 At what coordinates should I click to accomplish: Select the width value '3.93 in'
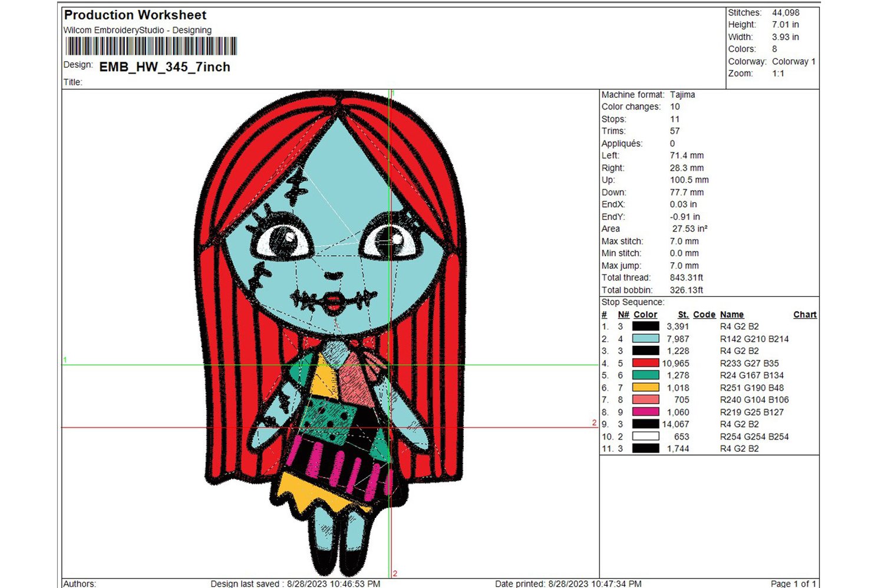pos(786,37)
